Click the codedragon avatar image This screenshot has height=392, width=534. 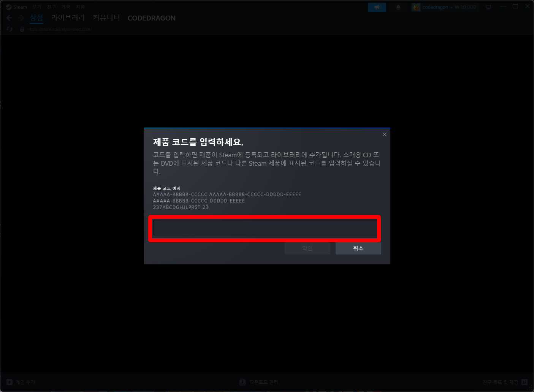point(416,7)
